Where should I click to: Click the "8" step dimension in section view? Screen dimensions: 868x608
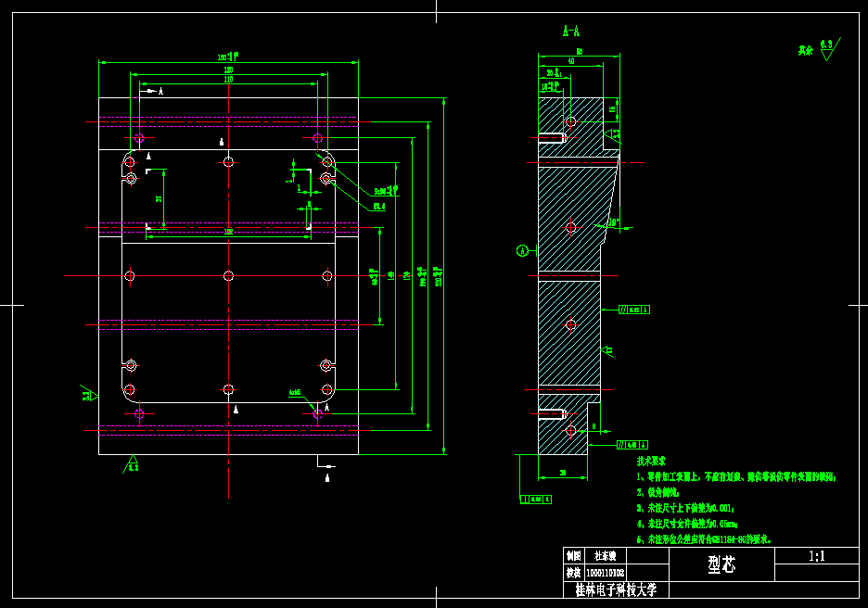pyautogui.click(x=594, y=426)
